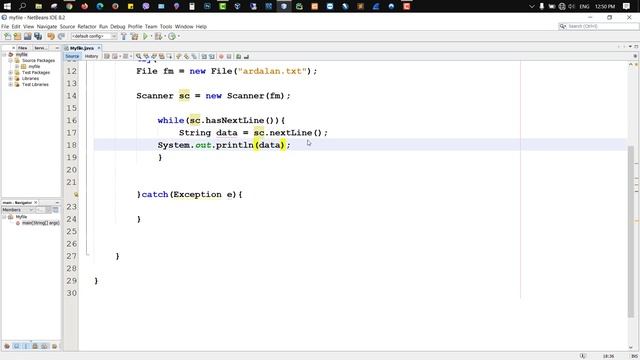Image resolution: width=640 pixels, height=360 pixels.
Task: Open the Debug Project dropdown arrow
Action: click(x=164, y=36)
